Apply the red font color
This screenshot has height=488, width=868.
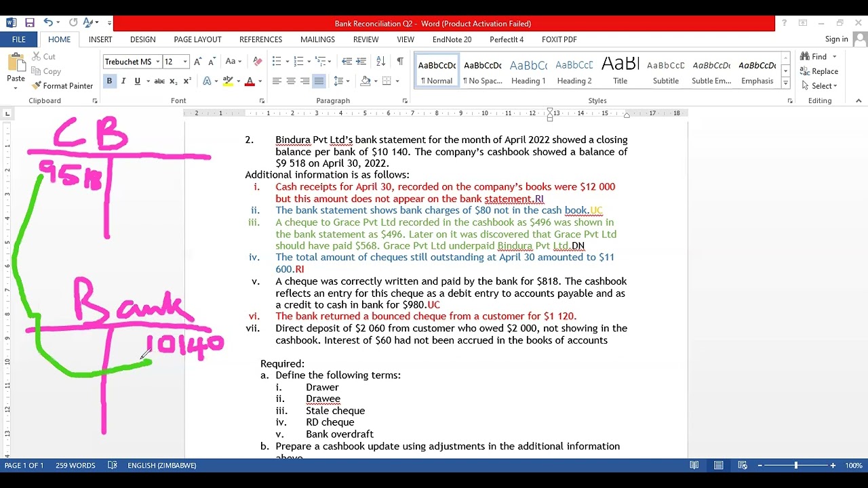point(250,81)
